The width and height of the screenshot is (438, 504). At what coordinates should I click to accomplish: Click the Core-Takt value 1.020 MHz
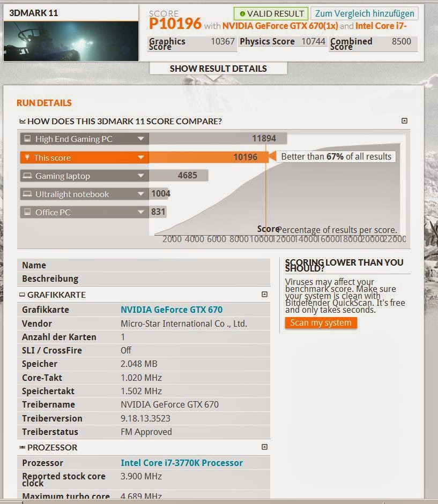click(x=142, y=378)
